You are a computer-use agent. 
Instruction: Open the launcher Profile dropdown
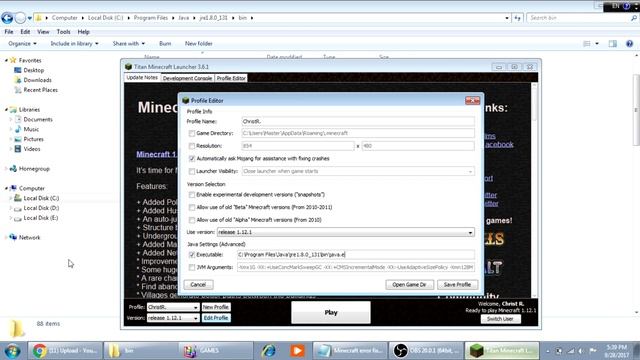coord(173,307)
